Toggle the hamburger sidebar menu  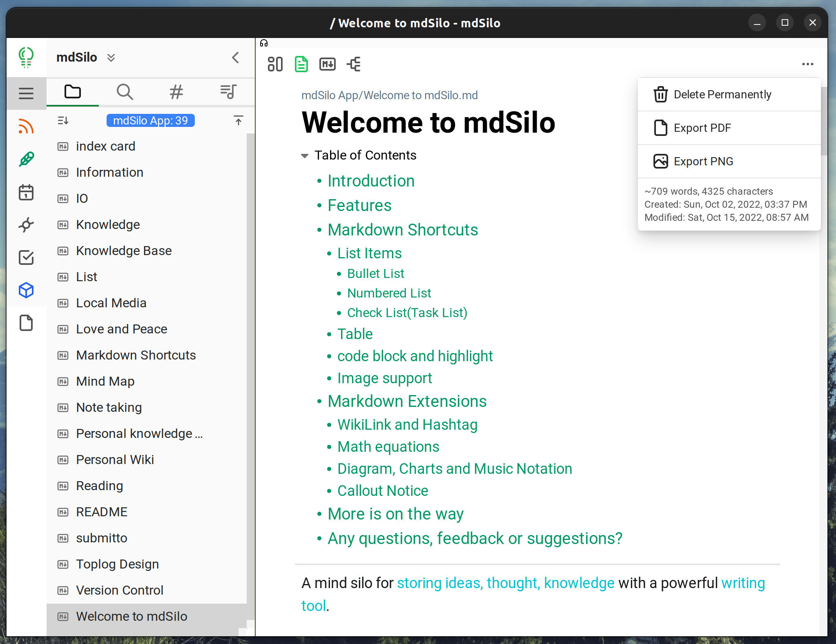point(26,93)
